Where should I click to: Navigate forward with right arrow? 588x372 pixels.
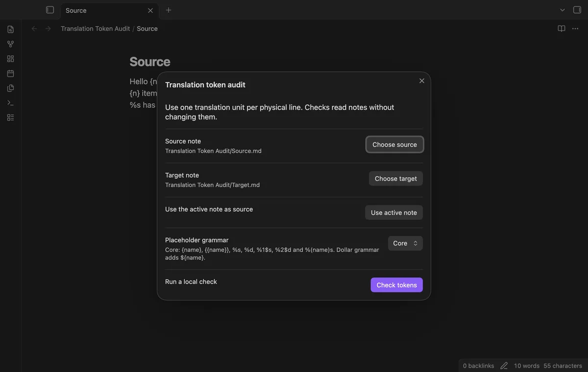tap(48, 28)
